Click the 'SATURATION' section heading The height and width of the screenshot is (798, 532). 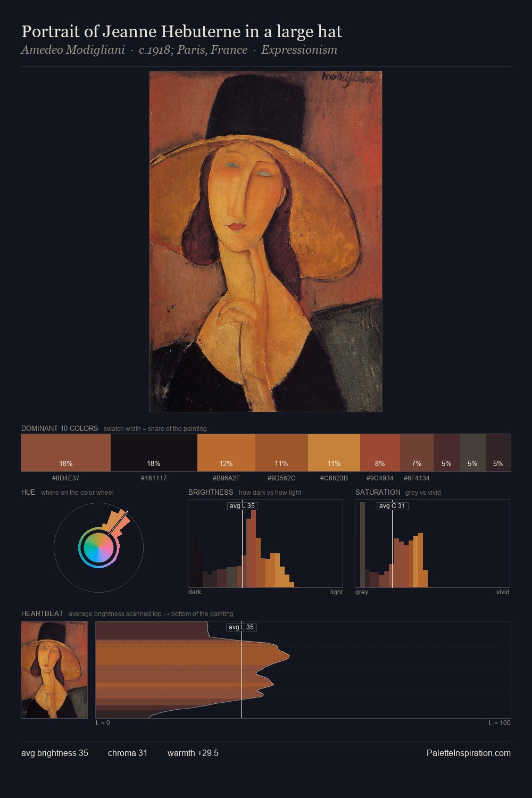(378, 492)
